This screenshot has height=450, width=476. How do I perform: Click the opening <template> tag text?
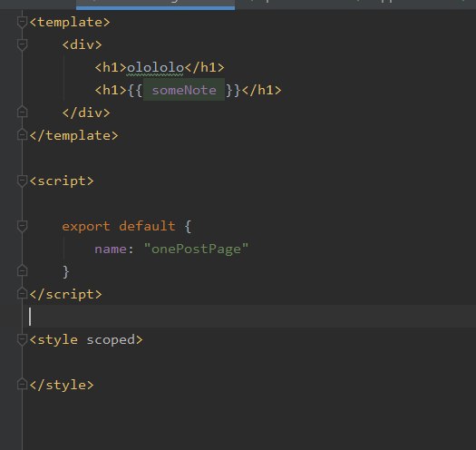(70, 22)
